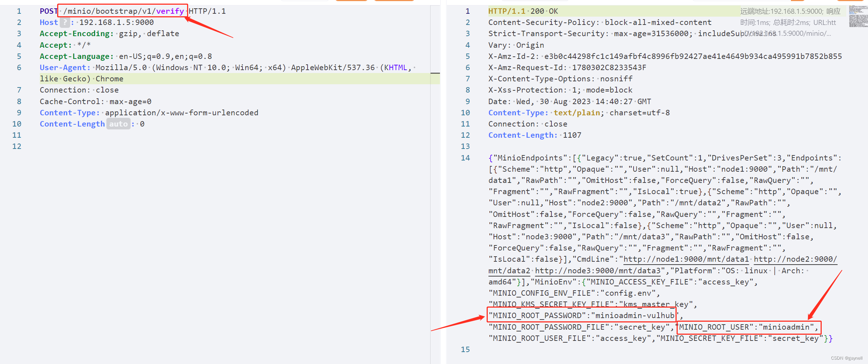Image resolution: width=868 pixels, height=364 pixels.
Task: Click the Host value 192.168.1.5:9000
Action: tap(117, 22)
